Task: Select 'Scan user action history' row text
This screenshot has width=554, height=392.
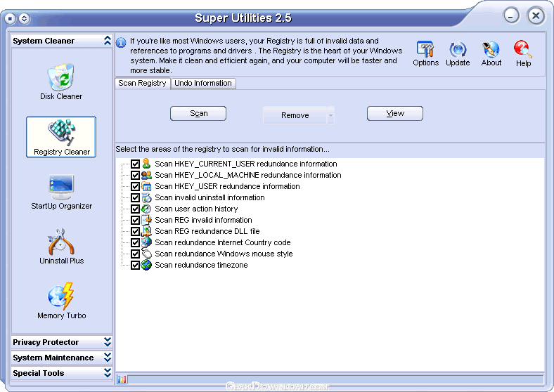Action: 196,209
